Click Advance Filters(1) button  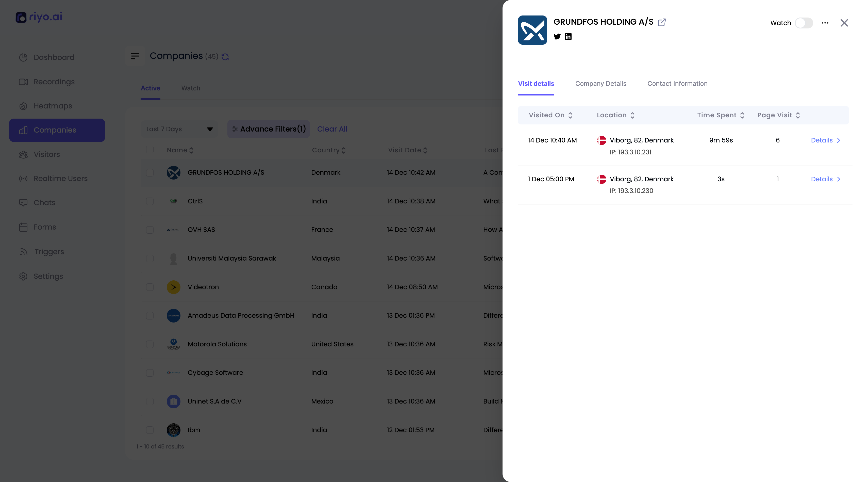(269, 129)
